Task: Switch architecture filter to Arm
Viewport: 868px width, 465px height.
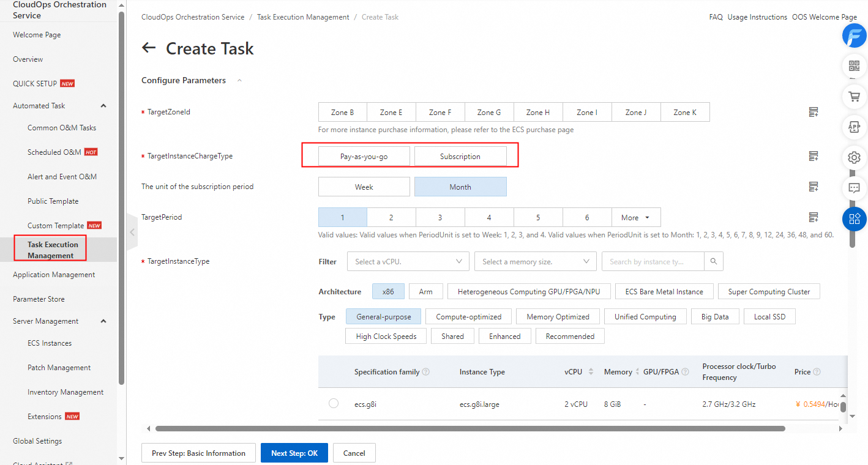Action: pyautogui.click(x=426, y=292)
